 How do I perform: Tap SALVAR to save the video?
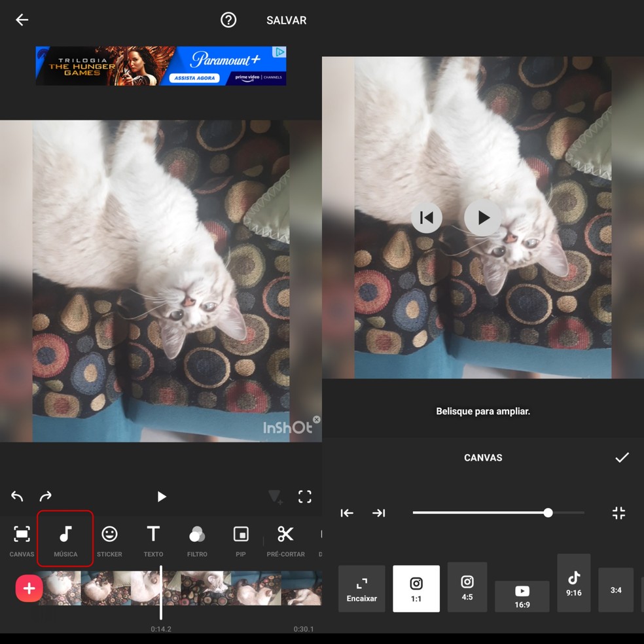click(286, 20)
